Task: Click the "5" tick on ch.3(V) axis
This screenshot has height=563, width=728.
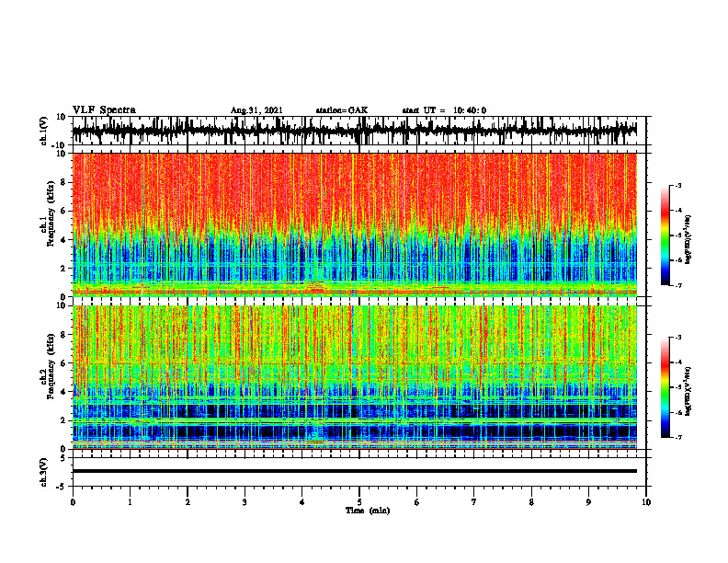Action: tap(63, 458)
